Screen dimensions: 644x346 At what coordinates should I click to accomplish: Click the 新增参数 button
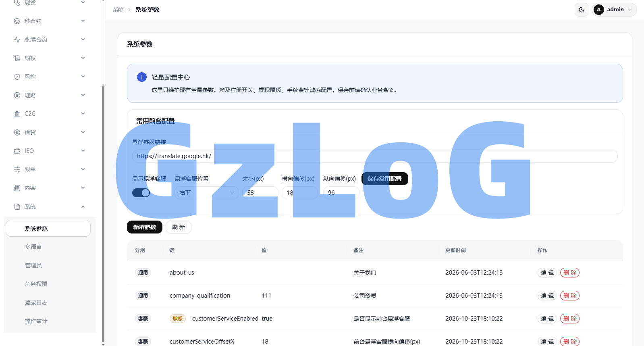point(145,227)
